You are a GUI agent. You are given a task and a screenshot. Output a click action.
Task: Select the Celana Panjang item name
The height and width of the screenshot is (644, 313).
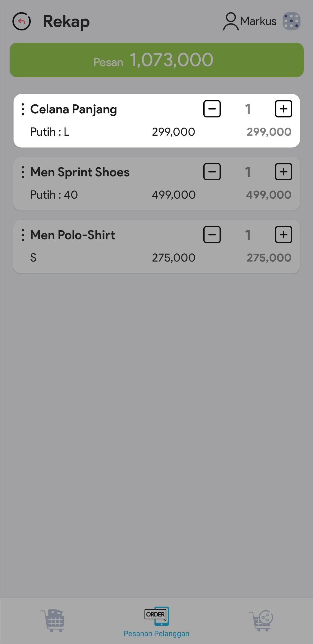point(74,109)
